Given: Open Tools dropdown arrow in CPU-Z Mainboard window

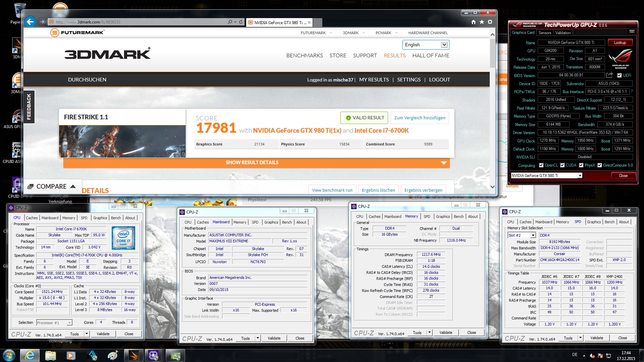Looking at the screenshot, I should [258, 338].
